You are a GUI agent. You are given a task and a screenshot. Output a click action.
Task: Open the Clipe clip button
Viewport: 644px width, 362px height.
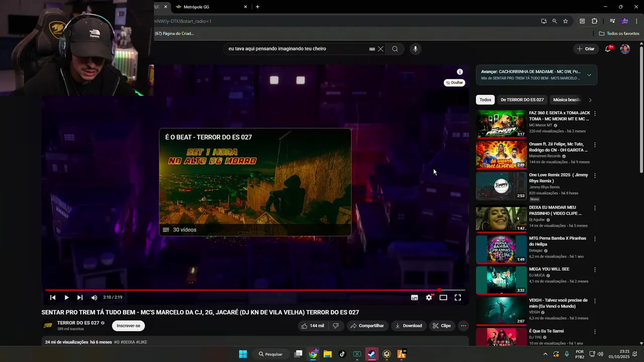click(442, 326)
